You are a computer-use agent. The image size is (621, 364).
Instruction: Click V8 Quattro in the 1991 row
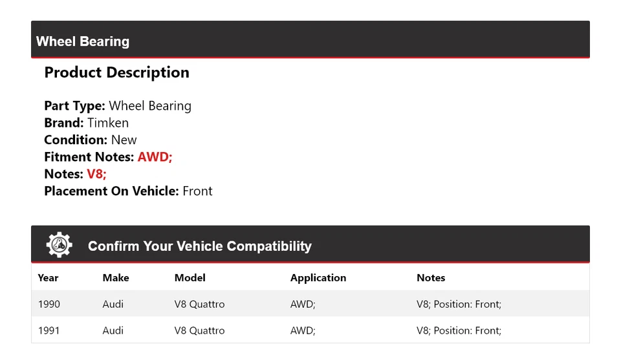coord(199,330)
